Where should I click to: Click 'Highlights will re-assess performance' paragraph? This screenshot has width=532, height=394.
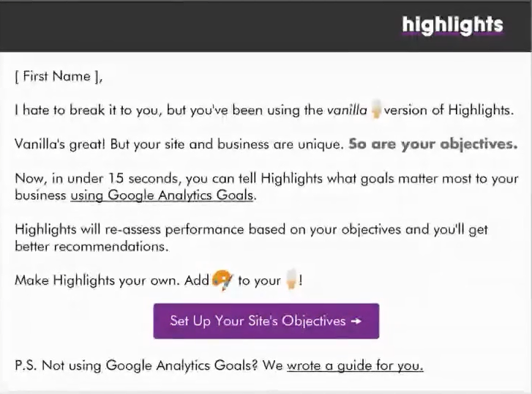[251, 238]
